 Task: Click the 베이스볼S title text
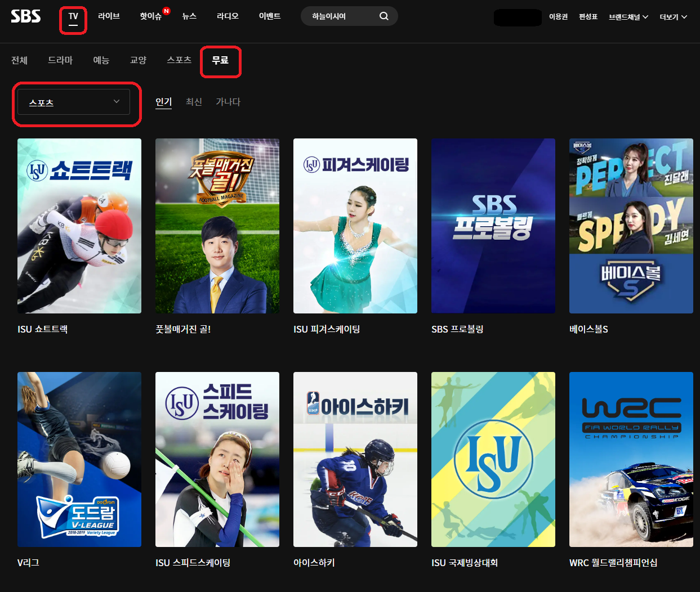[x=588, y=329]
